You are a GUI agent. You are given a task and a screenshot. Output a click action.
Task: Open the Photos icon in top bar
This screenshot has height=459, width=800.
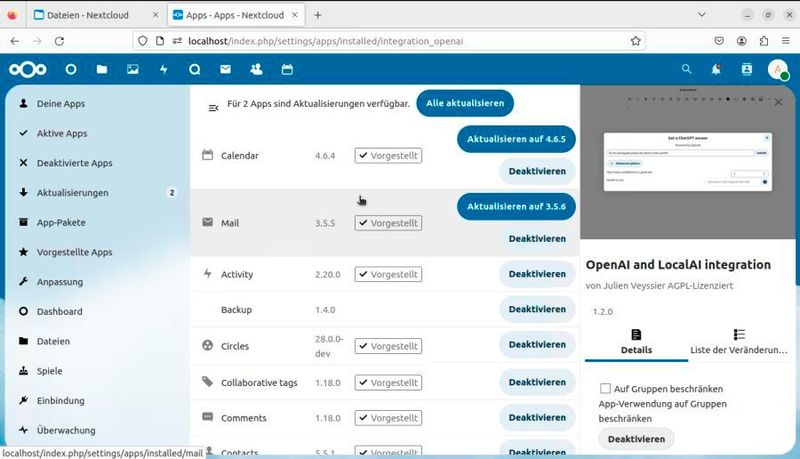tap(133, 69)
